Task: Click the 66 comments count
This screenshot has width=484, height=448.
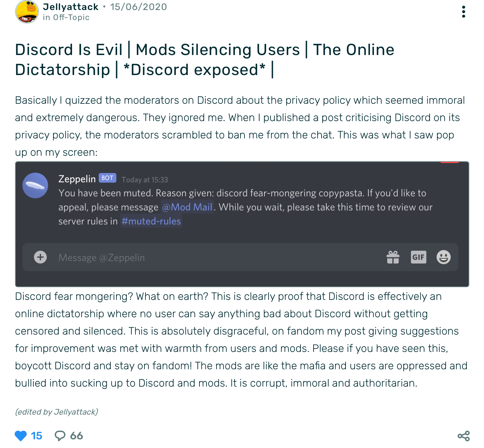Action: click(x=76, y=436)
